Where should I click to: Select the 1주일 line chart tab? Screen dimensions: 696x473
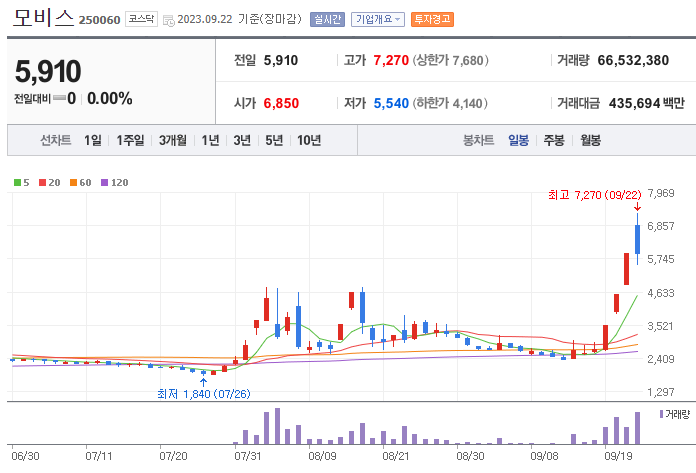click(x=130, y=140)
